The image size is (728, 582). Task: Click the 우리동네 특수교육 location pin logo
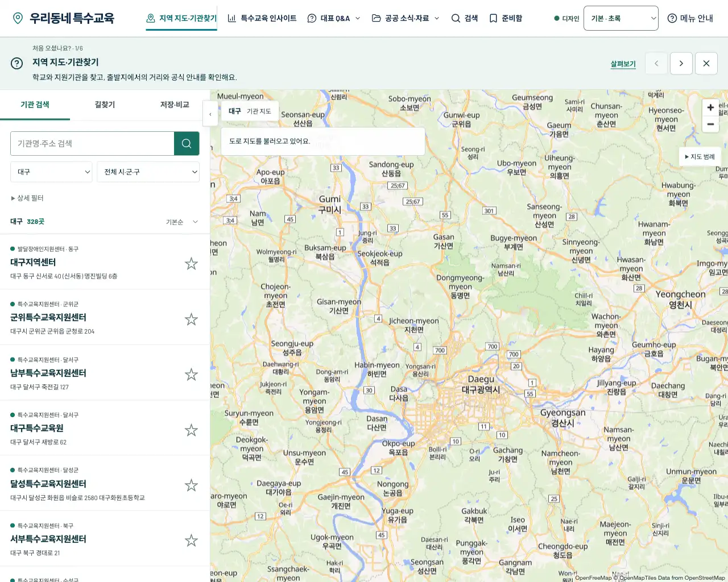click(18, 18)
